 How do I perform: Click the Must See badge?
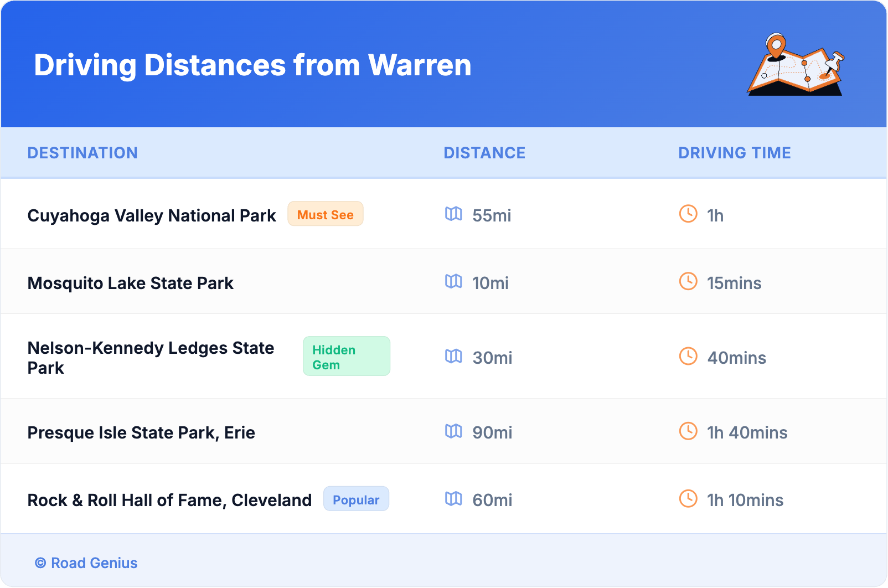tap(325, 214)
